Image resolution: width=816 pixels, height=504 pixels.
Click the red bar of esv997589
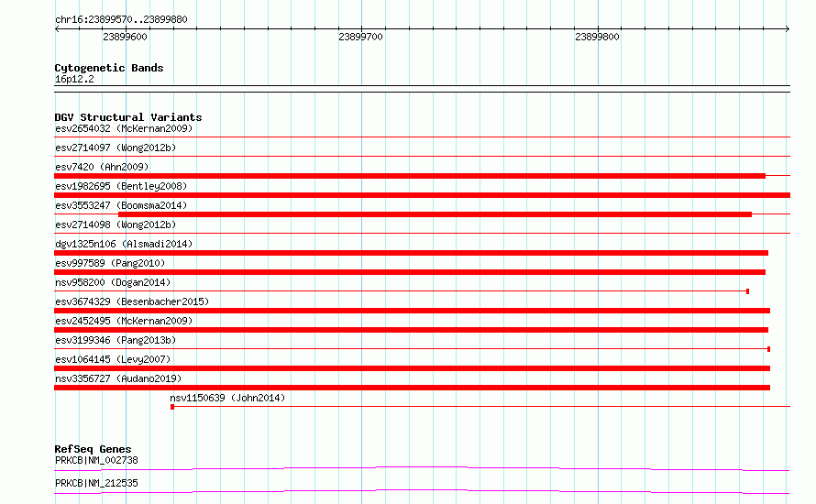click(410, 272)
